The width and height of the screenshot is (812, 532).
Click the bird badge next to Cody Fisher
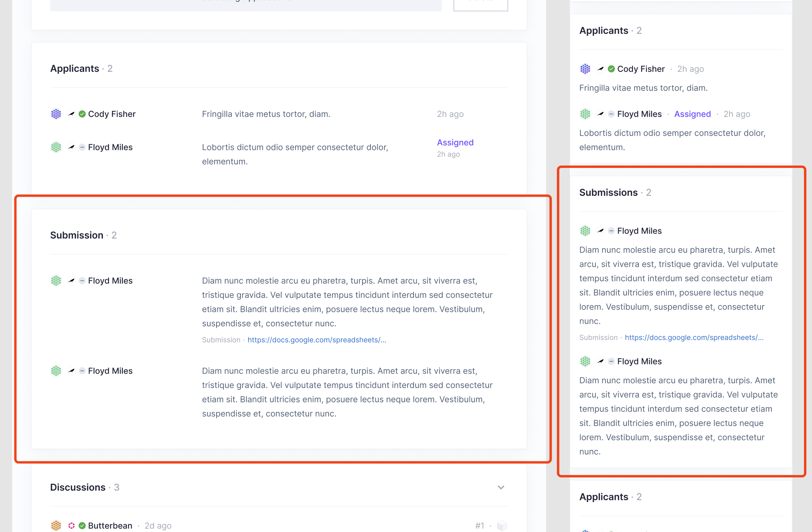[71, 114]
